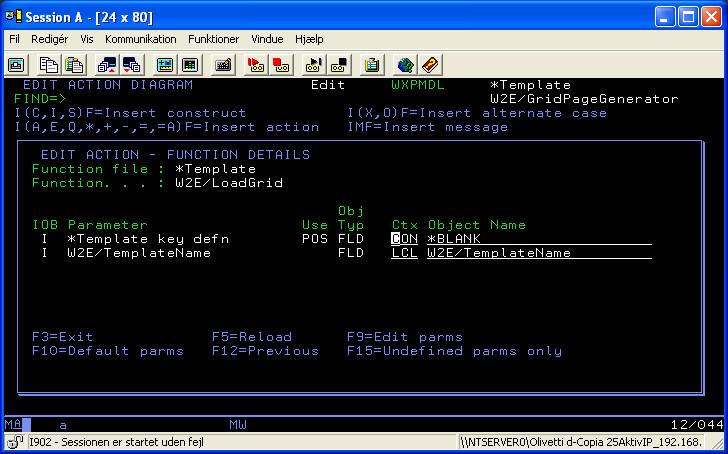This screenshot has width=728, height=454.
Task: Click the '*Template key defn' parameter text
Action: tap(148, 239)
